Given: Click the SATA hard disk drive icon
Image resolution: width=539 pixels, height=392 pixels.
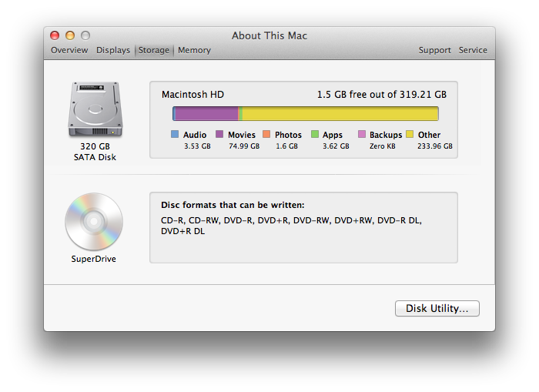Looking at the screenshot, I should (x=94, y=110).
